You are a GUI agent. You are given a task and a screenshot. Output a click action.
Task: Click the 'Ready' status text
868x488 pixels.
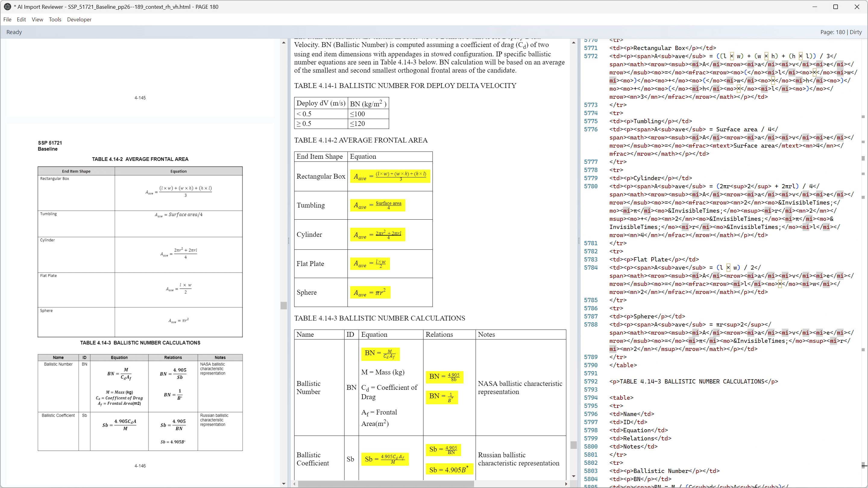coord(14,32)
